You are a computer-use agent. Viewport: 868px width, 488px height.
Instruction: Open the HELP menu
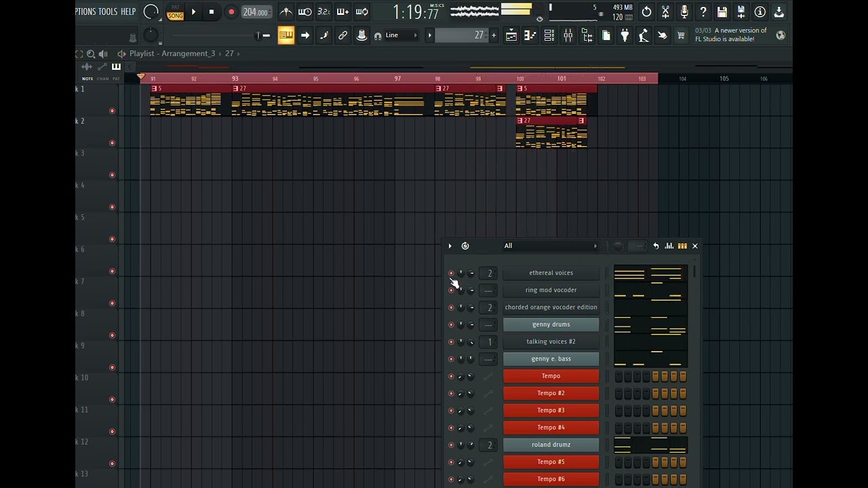128,12
